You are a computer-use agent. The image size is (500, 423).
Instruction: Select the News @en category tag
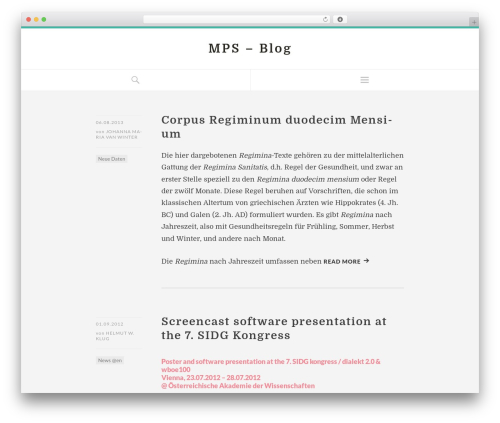[110, 360]
